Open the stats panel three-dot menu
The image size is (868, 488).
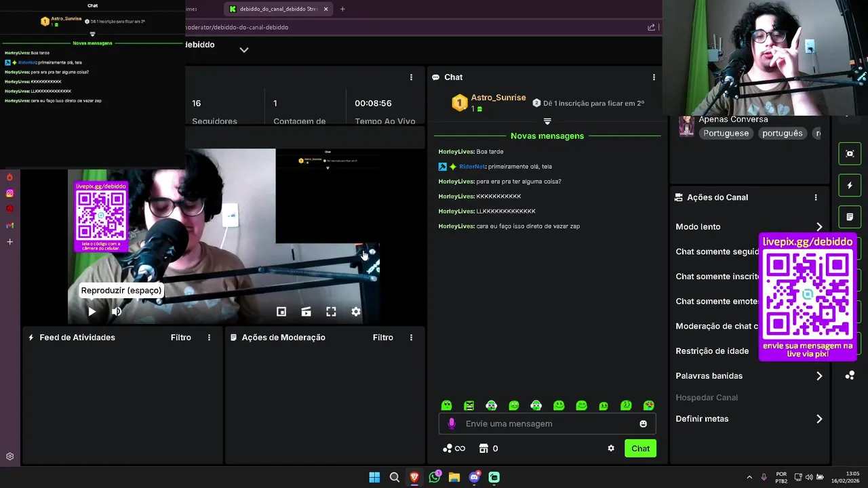click(x=411, y=77)
